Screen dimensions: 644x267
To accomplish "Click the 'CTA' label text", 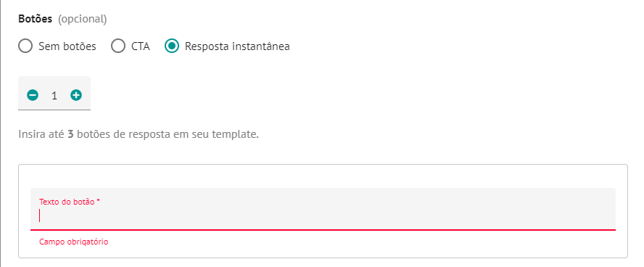I will [x=141, y=46].
